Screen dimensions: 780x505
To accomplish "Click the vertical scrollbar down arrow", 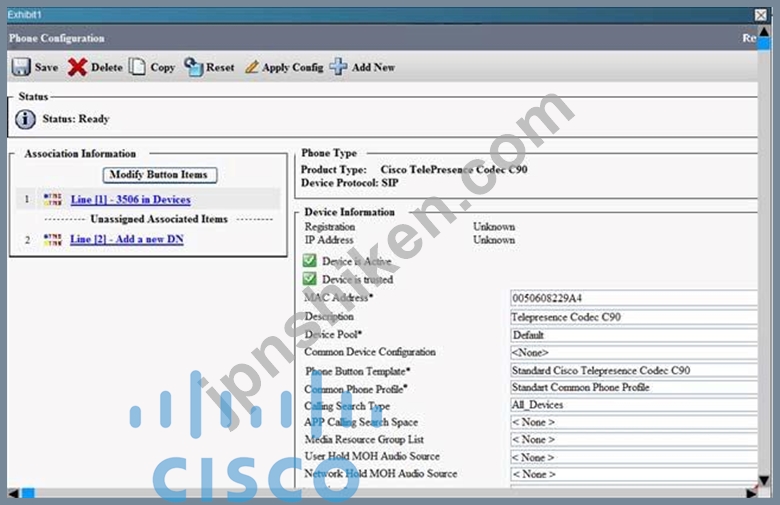I will point(764,481).
